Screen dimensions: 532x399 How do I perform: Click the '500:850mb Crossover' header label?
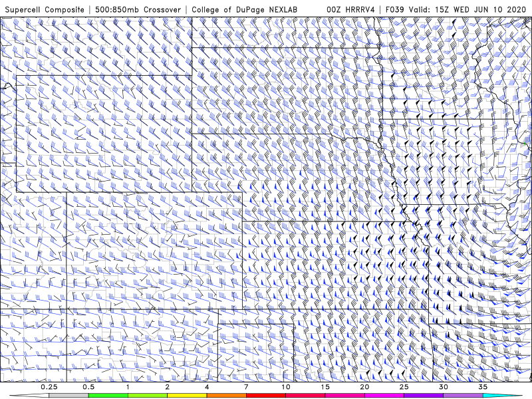138,9
